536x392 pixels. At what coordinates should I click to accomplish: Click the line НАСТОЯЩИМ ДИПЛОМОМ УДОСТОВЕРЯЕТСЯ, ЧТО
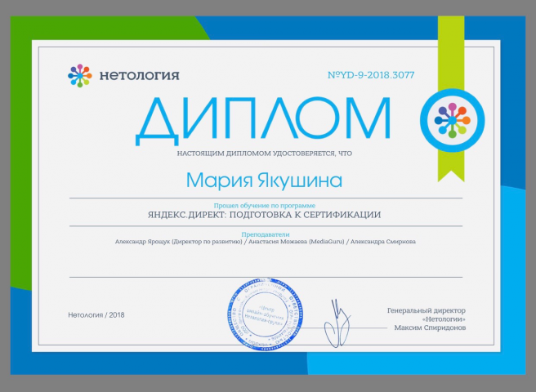(264, 154)
